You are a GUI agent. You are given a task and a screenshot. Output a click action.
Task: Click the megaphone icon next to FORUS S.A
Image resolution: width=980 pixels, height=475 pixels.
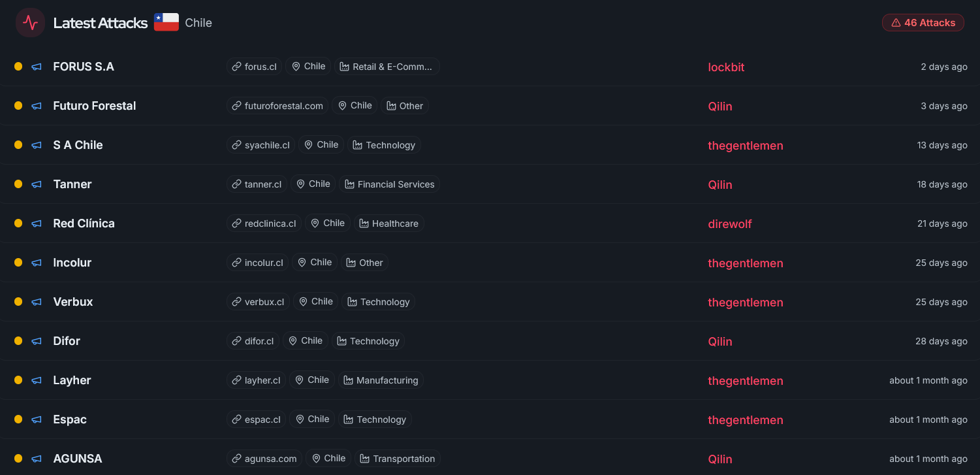point(37,67)
